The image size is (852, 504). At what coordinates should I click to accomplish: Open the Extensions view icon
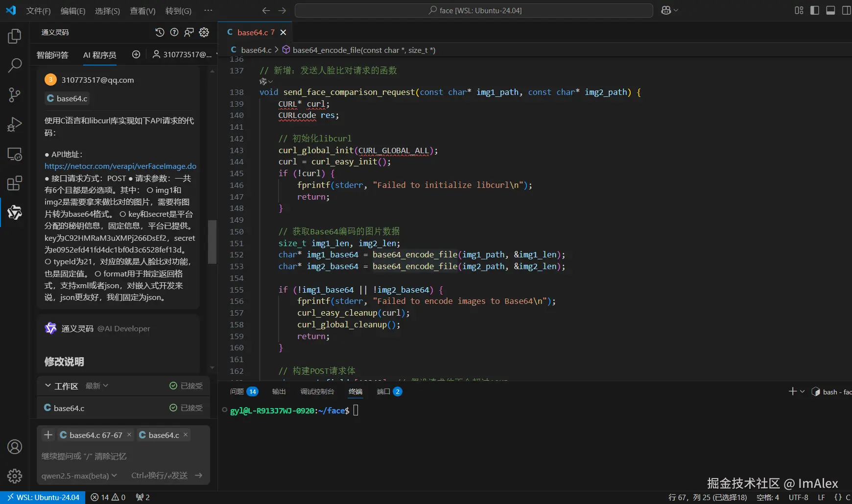[15, 183]
